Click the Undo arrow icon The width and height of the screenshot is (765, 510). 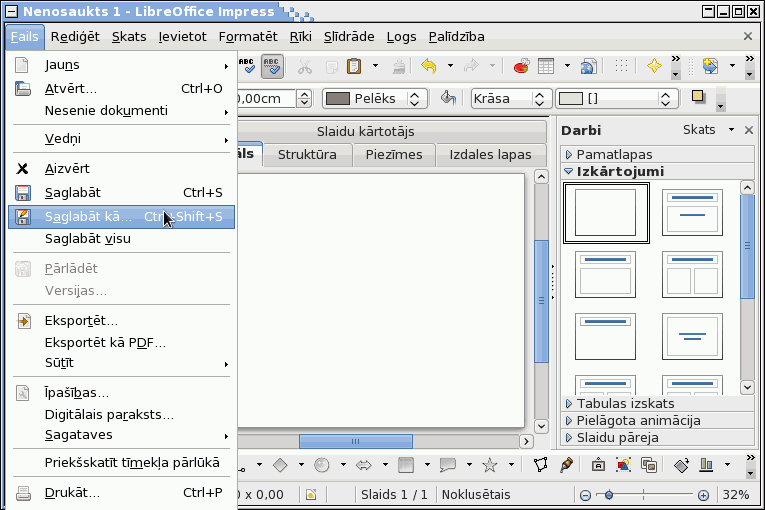pyautogui.click(x=429, y=65)
